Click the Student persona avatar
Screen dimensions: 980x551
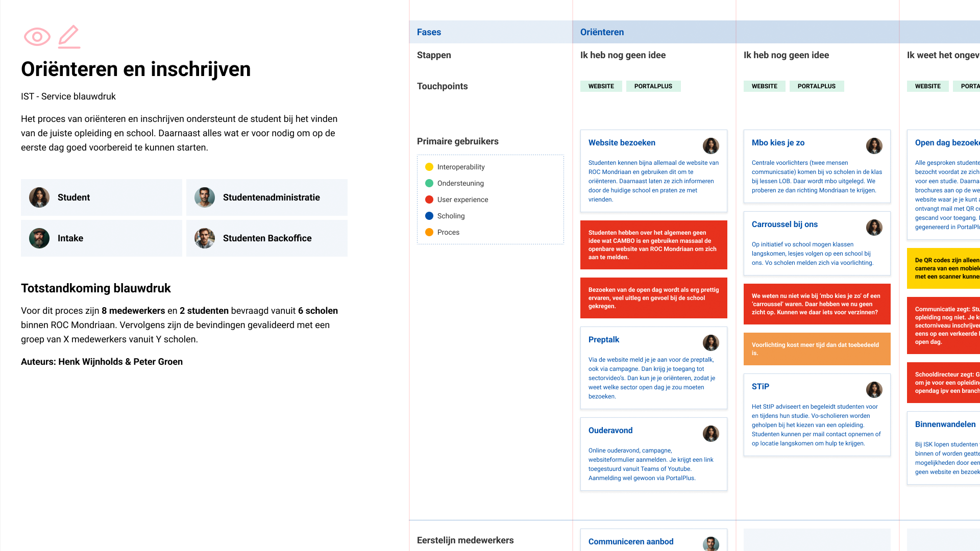pyautogui.click(x=39, y=197)
